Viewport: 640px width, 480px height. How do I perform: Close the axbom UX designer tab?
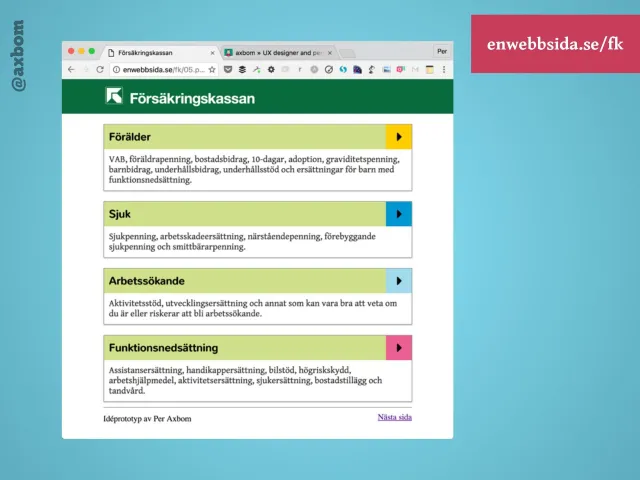tap(330, 53)
